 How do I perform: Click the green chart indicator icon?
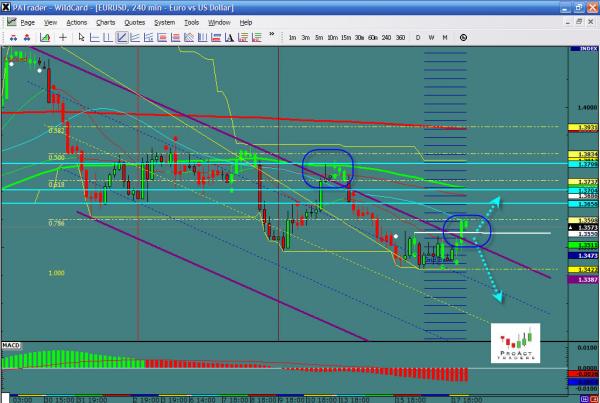click(x=45, y=38)
